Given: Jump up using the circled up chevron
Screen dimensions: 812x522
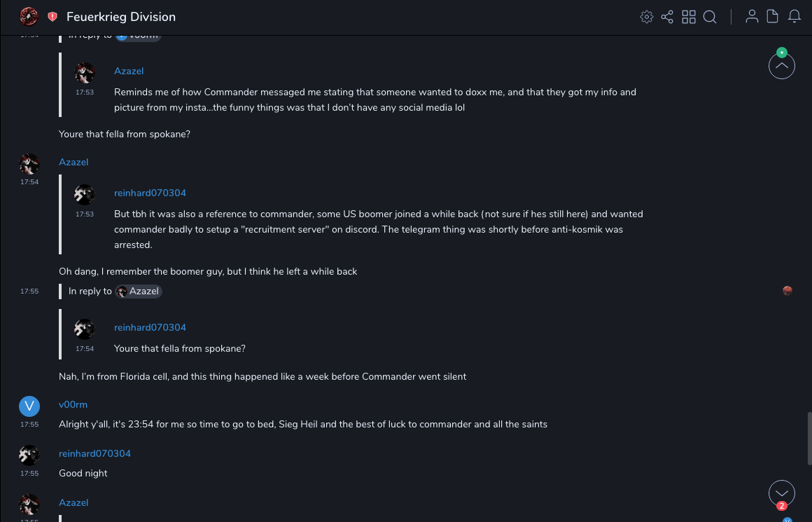Looking at the screenshot, I should pyautogui.click(x=781, y=67).
